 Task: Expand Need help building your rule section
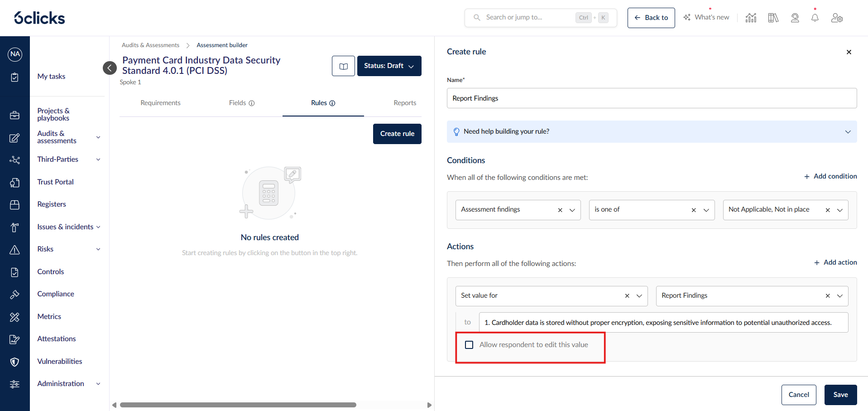[652, 131]
